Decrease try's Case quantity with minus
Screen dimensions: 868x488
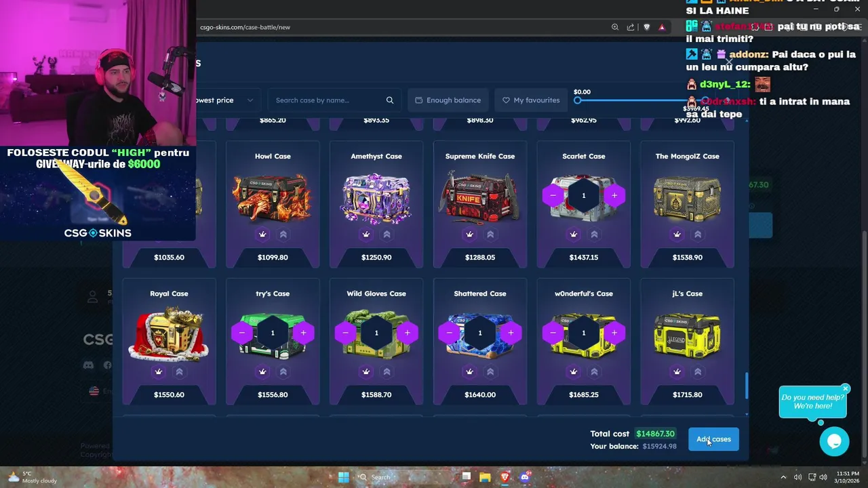coord(242,333)
